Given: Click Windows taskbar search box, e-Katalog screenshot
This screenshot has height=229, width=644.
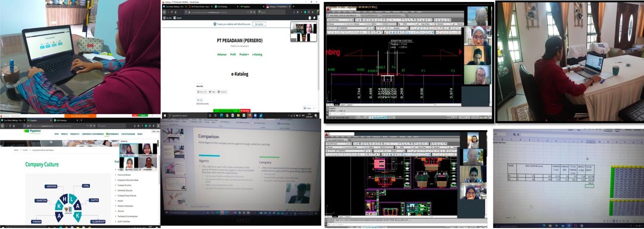Looking at the screenshot, I should click(188, 115).
